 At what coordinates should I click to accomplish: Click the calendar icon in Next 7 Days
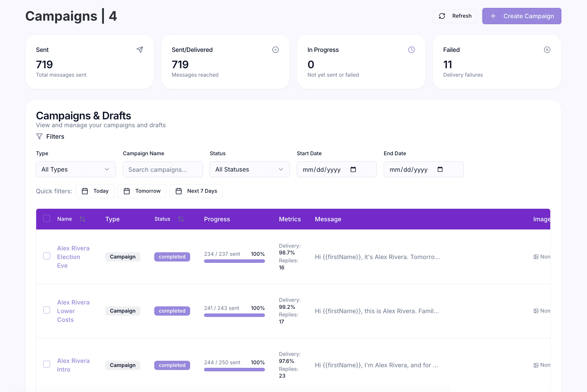tap(179, 191)
